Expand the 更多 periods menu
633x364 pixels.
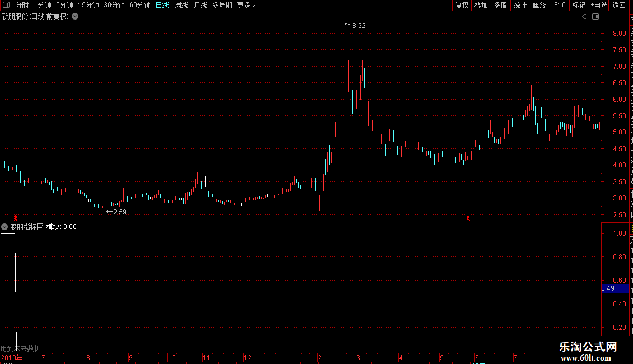pyautogui.click(x=246, y=5)
